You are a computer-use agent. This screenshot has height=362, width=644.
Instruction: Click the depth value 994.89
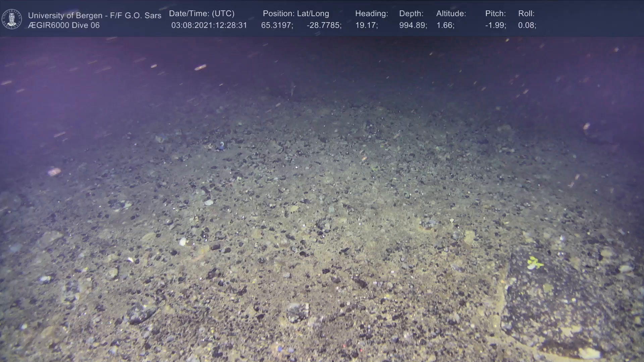click(413, 25)
